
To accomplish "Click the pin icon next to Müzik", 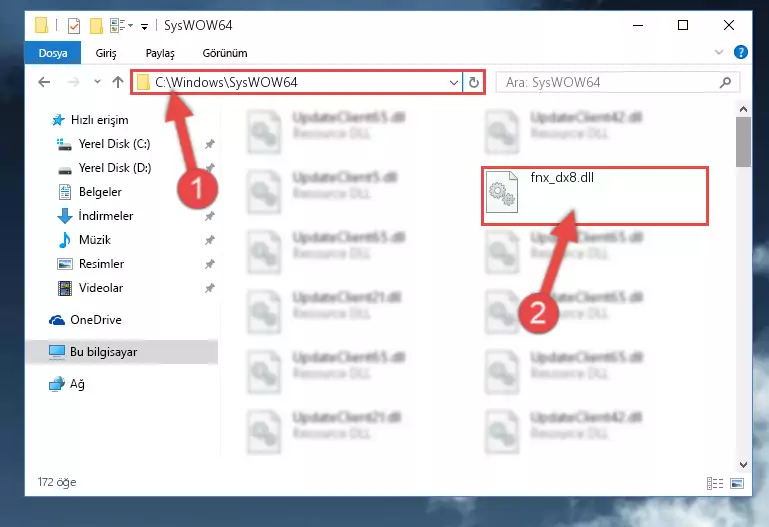I will [x=209, y=240].
